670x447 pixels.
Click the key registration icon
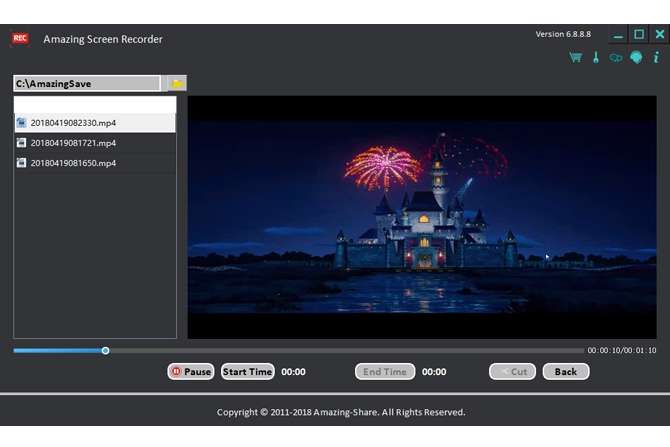click(615, 58)
